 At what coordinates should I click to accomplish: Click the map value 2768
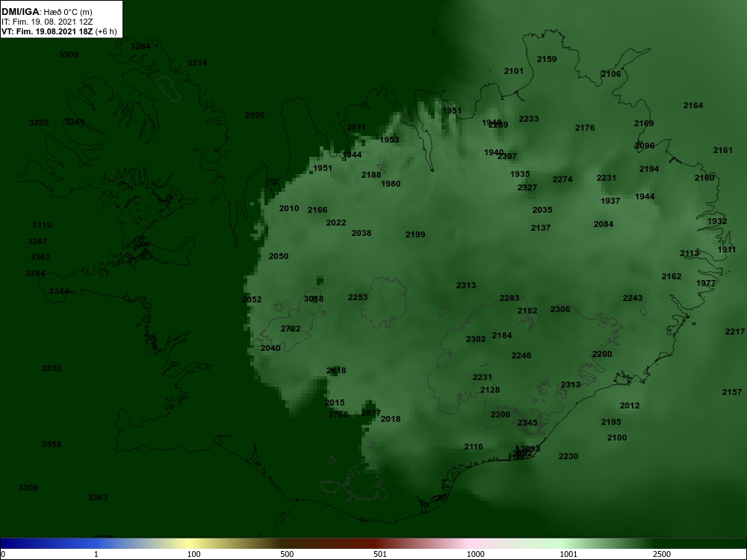pyautogui.click(x=338, y=414)
